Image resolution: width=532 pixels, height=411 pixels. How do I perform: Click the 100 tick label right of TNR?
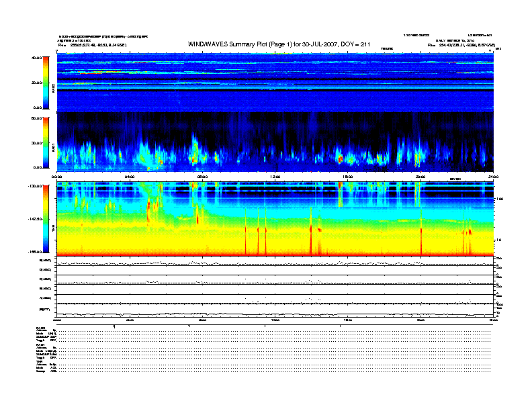click(500, 199)
